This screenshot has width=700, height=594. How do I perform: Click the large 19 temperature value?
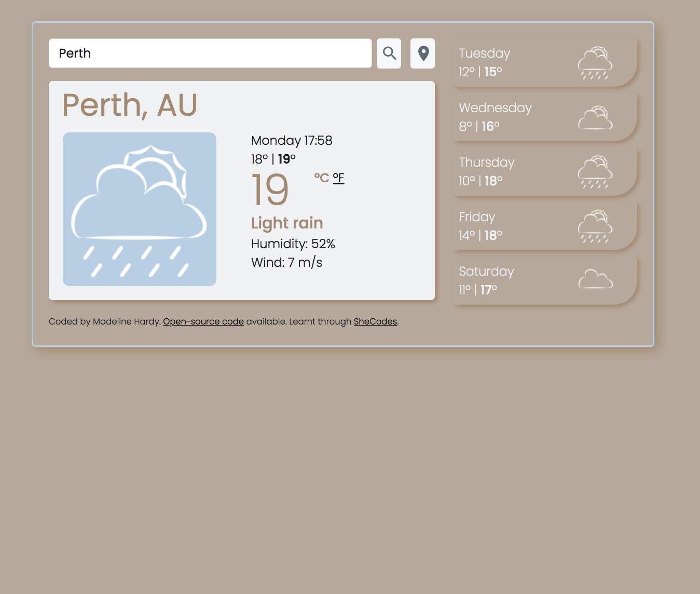tap(270, 190)
